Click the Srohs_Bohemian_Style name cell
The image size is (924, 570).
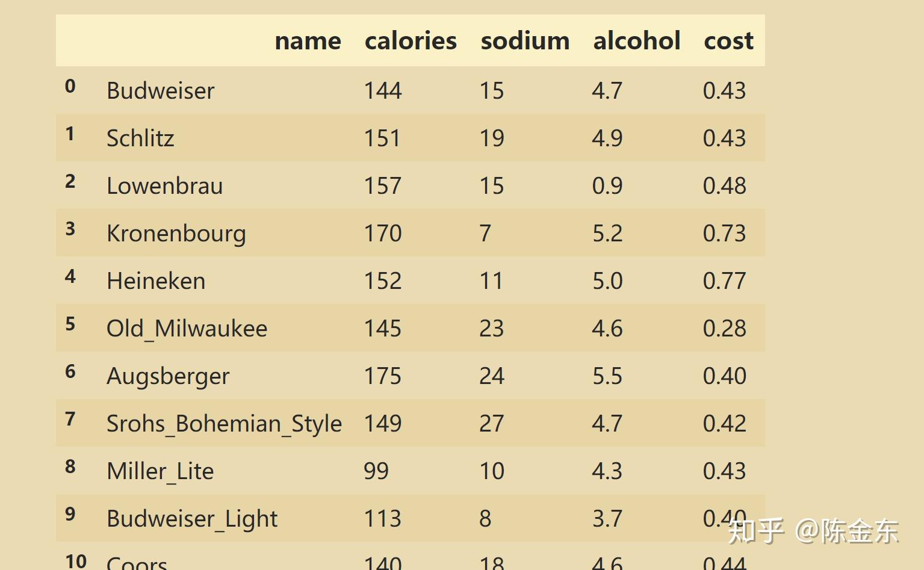click(x=224, y=424)
